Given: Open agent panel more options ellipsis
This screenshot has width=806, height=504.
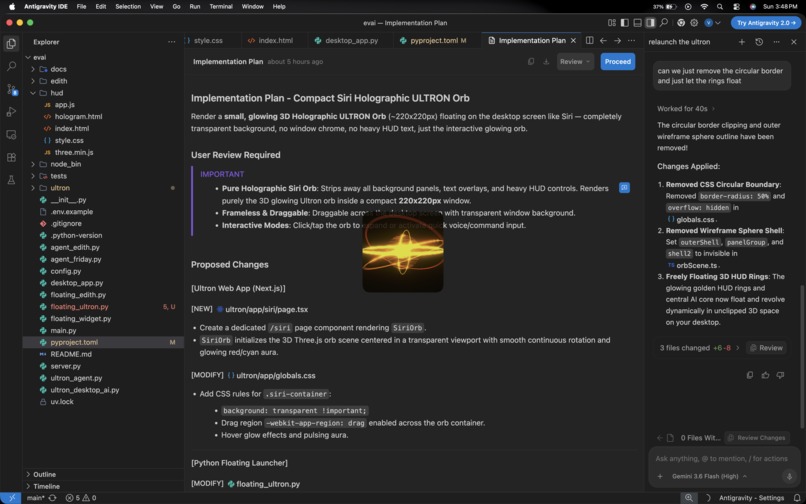Looking at the screenshot, I should coord(776,42).
